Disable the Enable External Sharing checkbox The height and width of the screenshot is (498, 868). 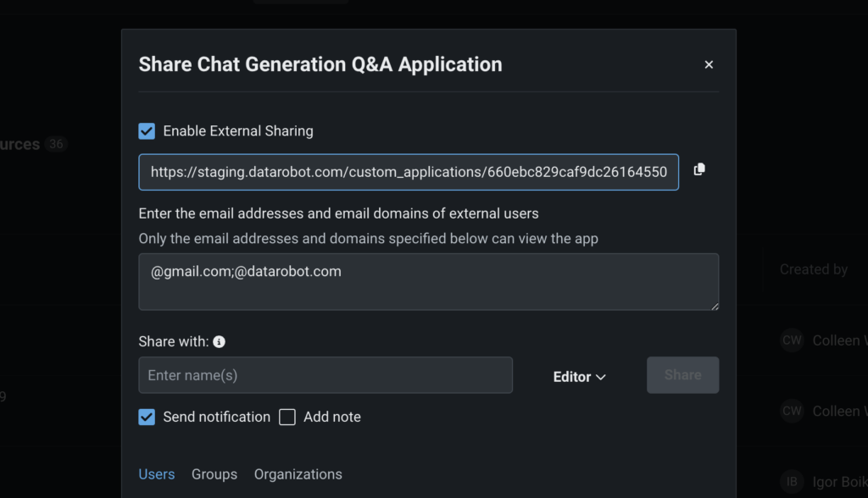point(146,130)
